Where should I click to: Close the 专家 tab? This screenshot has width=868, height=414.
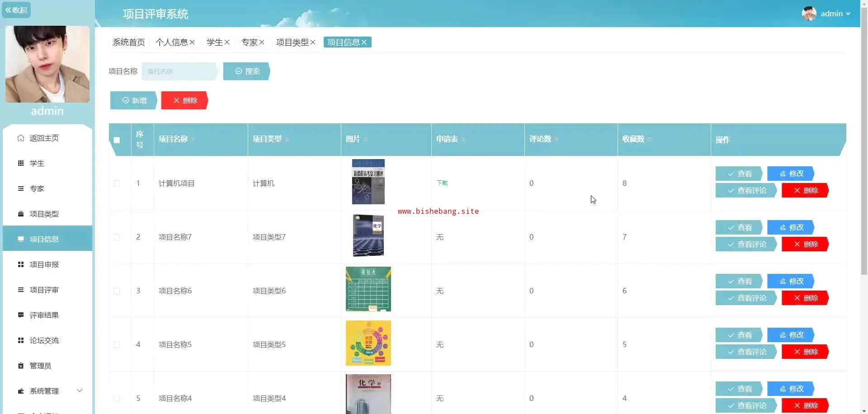tap(262, 42)
